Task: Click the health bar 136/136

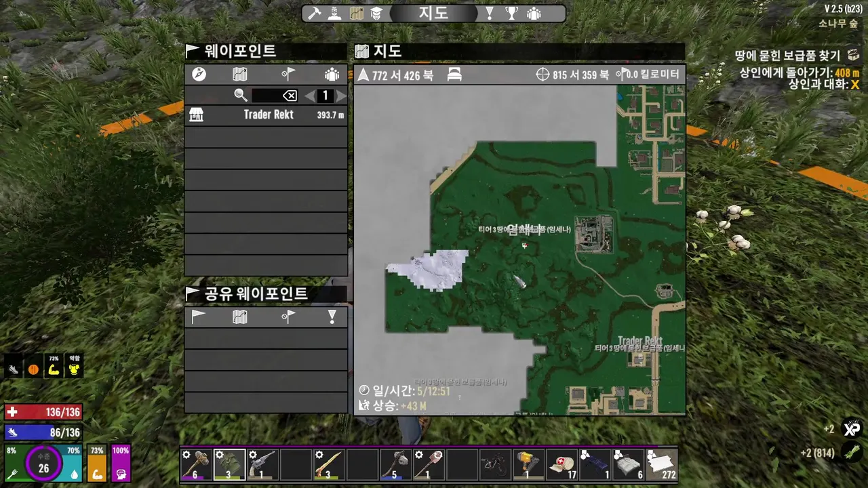Action: point(43,412)
